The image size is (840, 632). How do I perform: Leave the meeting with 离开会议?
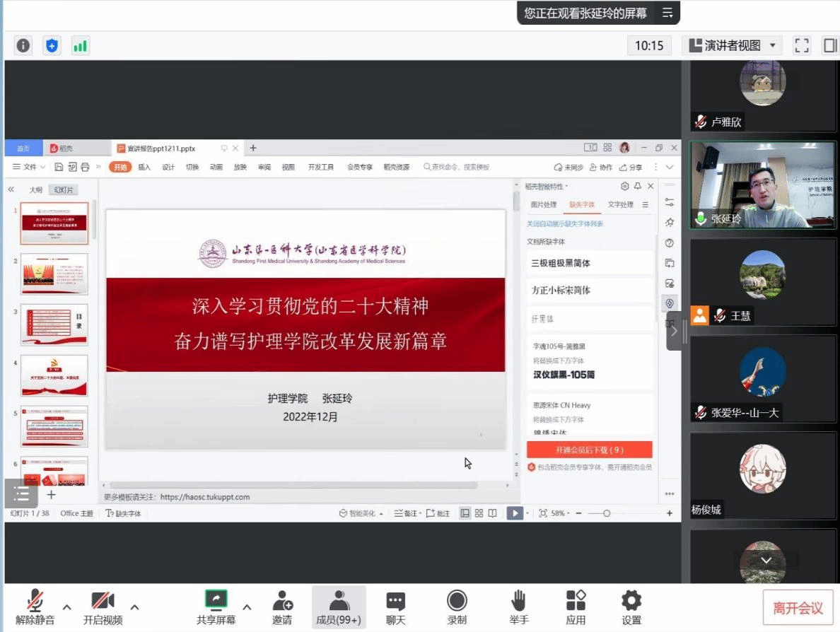click(798, 608)
